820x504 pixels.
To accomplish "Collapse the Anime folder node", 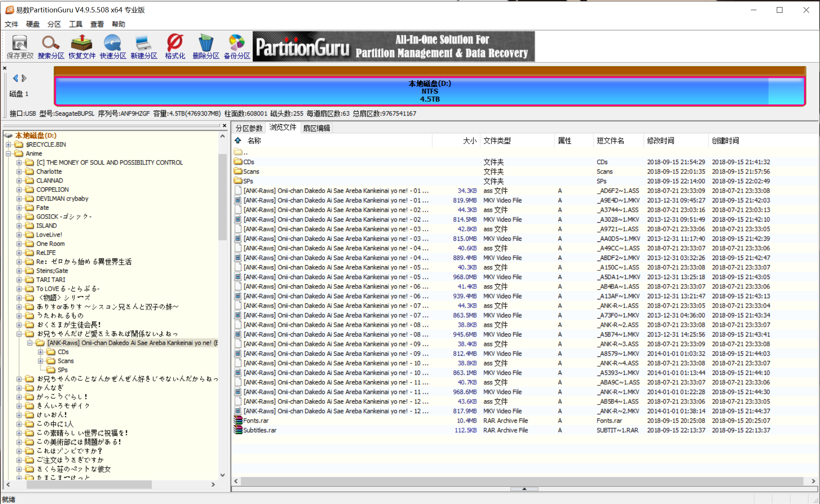I will [x=8, y=154].
